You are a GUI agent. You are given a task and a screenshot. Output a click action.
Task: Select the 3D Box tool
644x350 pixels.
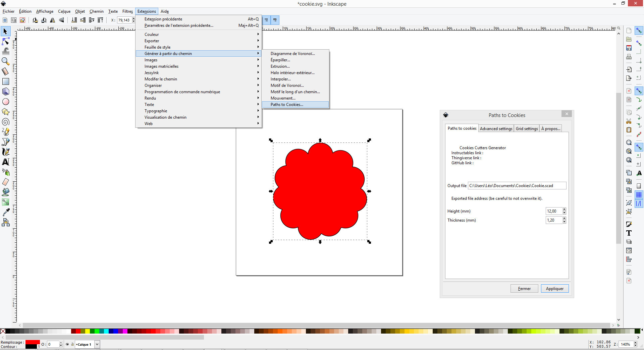[x=6, y=92]
